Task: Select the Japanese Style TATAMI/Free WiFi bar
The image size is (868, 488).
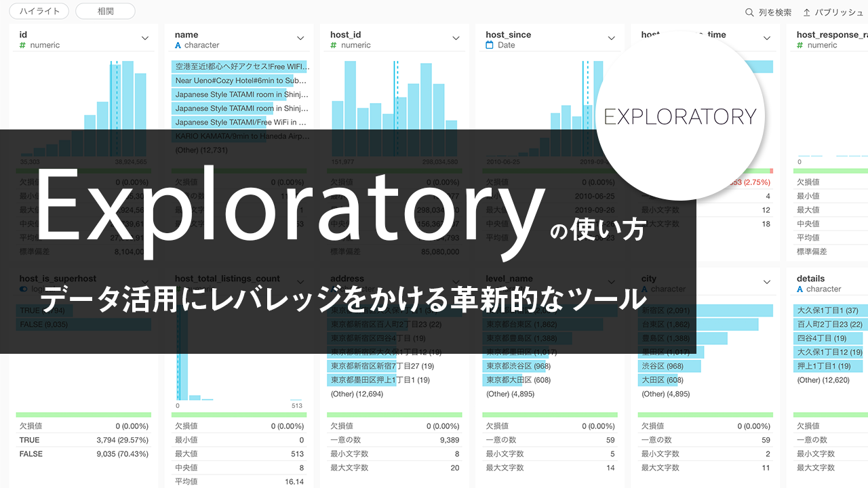Action: 240,122
